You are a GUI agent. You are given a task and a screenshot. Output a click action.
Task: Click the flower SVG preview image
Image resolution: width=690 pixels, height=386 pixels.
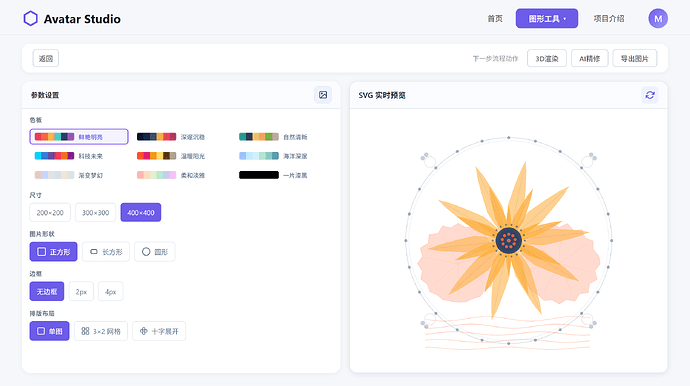pyautogui.click(x=509, y=241)
